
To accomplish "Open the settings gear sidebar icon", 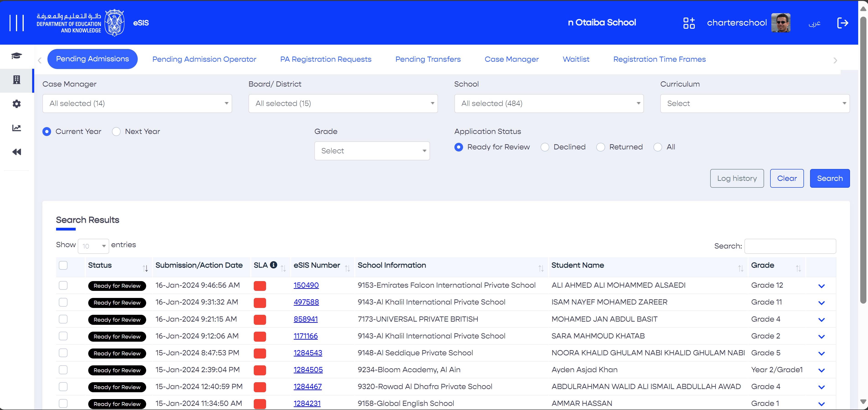I will [16, 104].
